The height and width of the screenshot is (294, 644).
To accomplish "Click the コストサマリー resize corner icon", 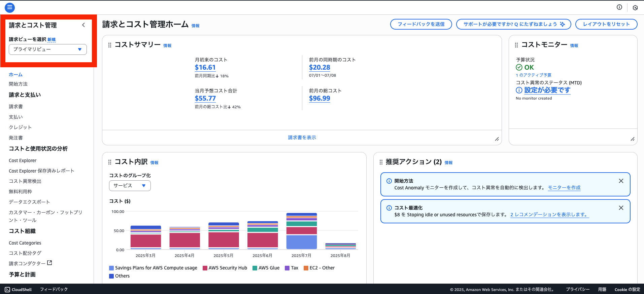I will tap(497, 139).
